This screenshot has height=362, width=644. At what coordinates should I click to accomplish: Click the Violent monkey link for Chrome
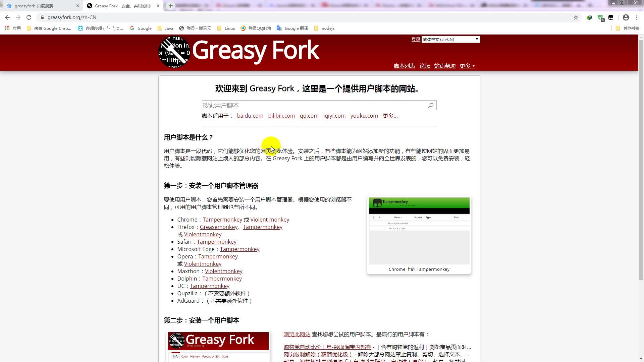[269, 219]
